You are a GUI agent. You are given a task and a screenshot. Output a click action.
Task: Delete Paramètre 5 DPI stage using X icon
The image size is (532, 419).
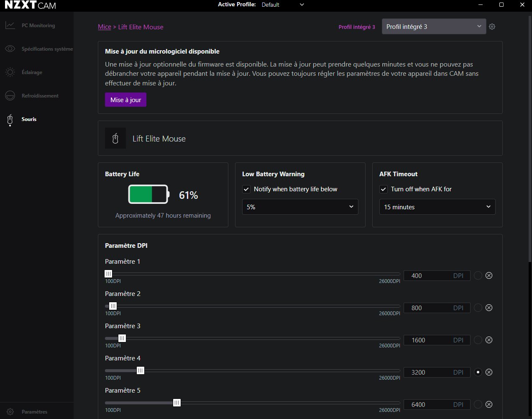tap(489, 404)
